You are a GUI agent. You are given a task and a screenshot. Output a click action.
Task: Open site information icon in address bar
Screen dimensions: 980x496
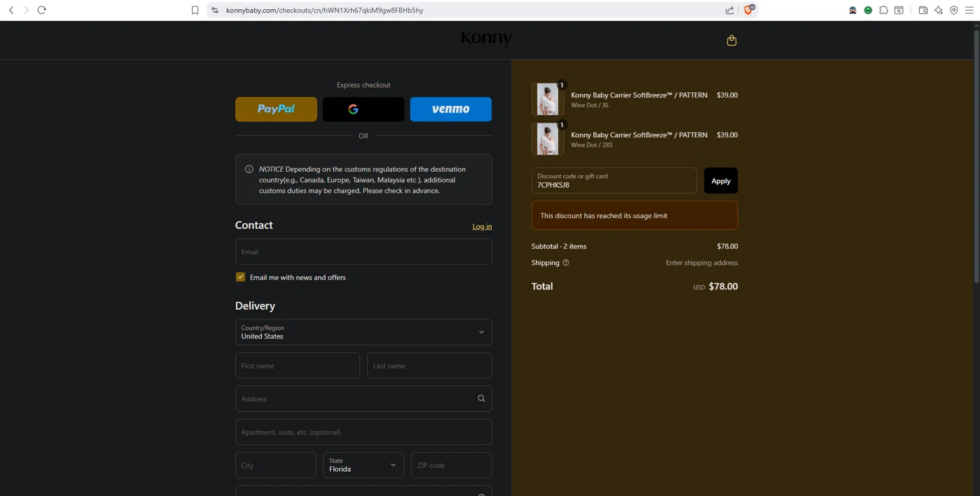click(215, 10)
